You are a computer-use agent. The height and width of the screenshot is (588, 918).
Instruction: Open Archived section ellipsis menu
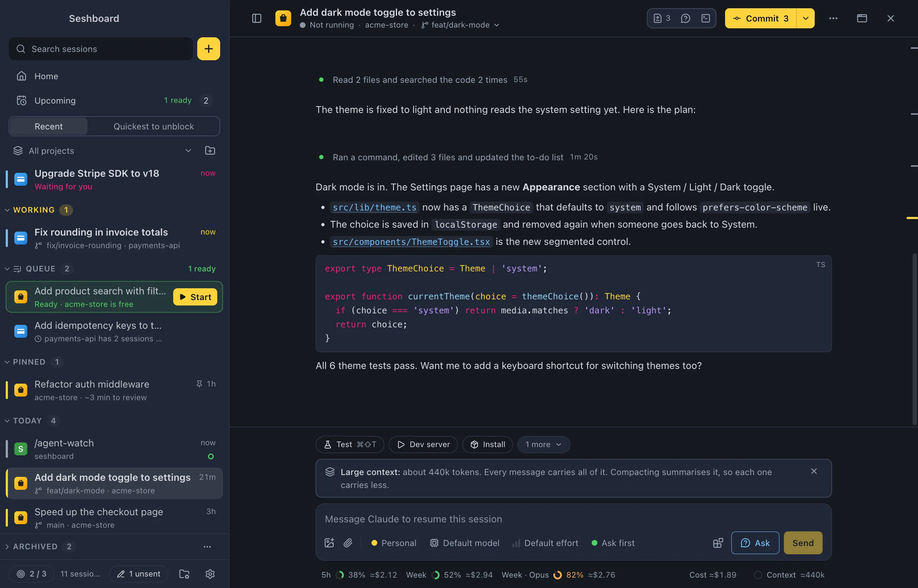click(207, 546)
